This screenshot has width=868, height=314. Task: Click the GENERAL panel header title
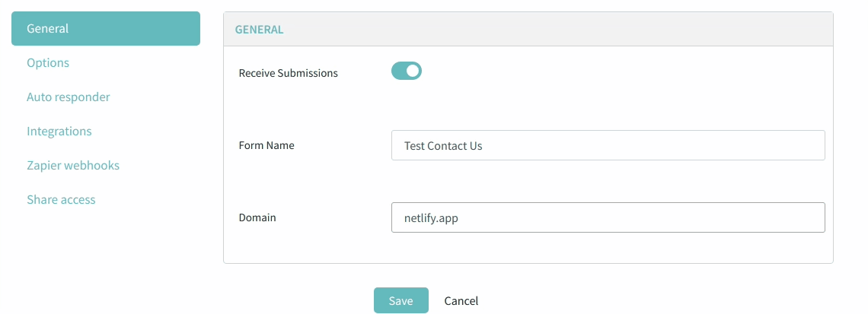[259, 30]
